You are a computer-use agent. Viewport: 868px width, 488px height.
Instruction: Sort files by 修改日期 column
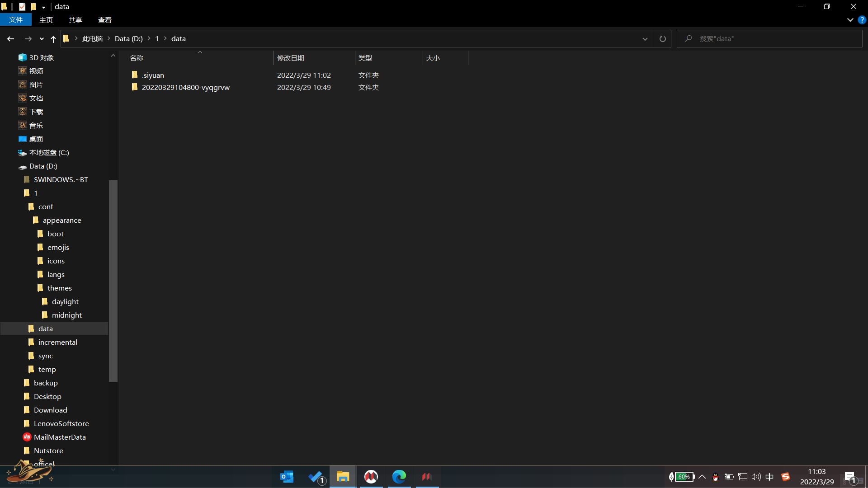coord(291,58)
